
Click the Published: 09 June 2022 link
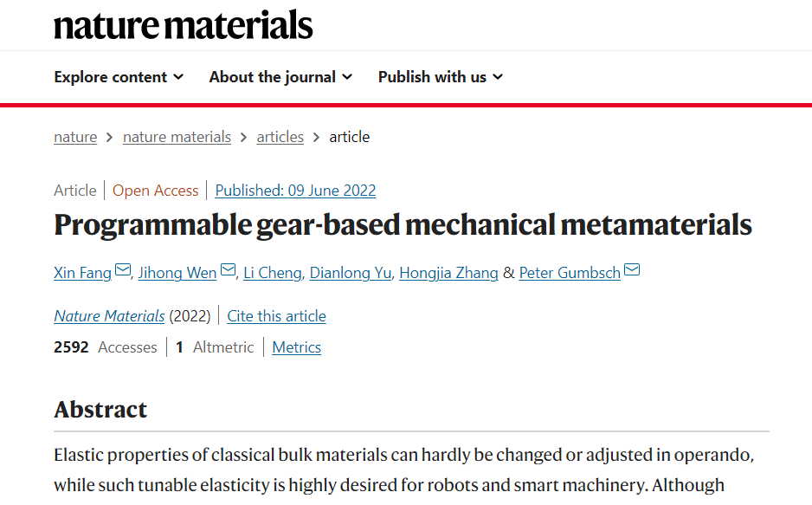tap(296, 191)
